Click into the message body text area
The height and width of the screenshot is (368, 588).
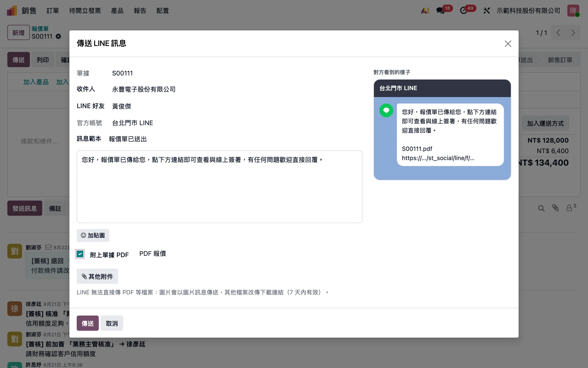tap(219, 187)
